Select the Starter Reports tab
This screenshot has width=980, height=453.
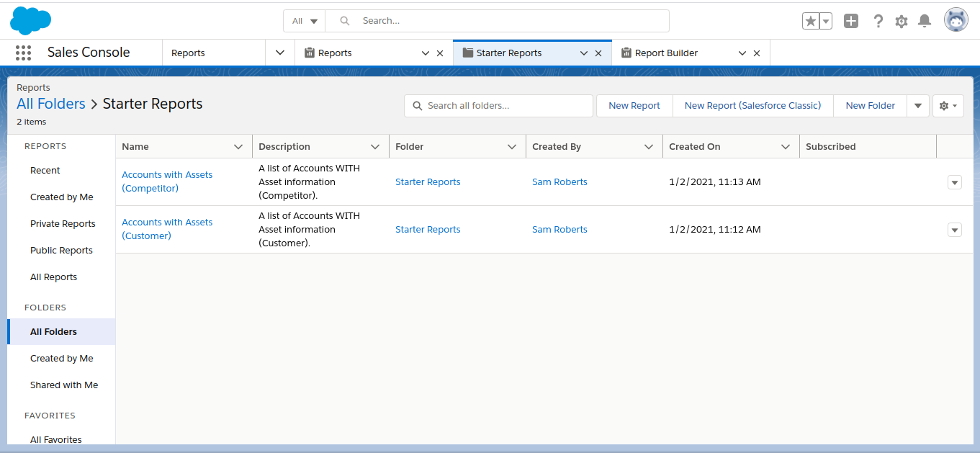509,53
